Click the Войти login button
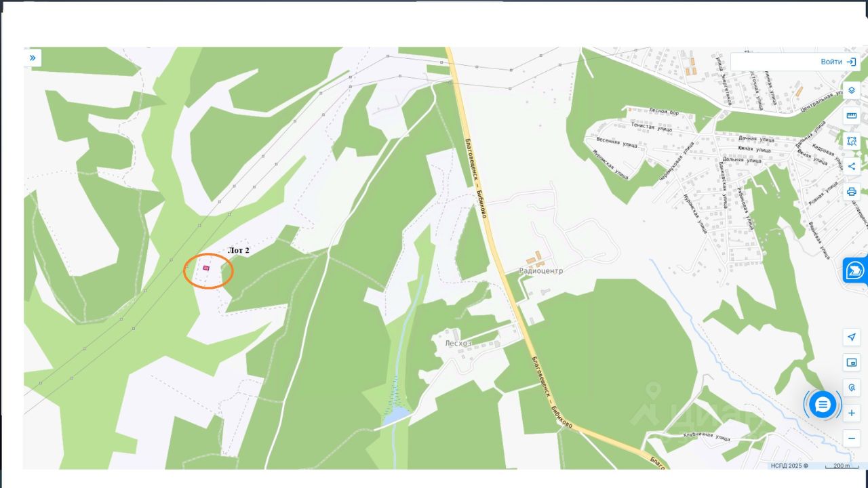The image size is (868, 488). click(x=831, y=62)
